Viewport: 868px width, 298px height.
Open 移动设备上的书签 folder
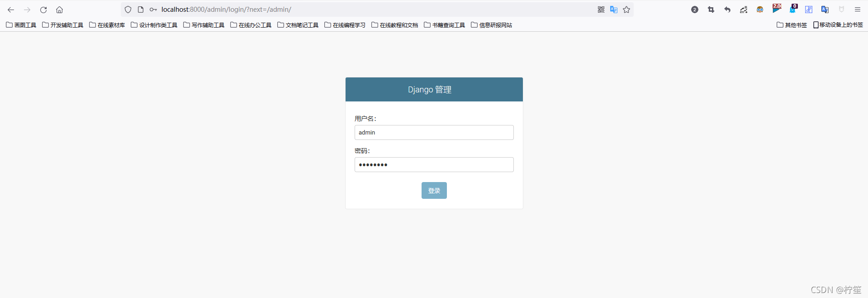[838, 25]
